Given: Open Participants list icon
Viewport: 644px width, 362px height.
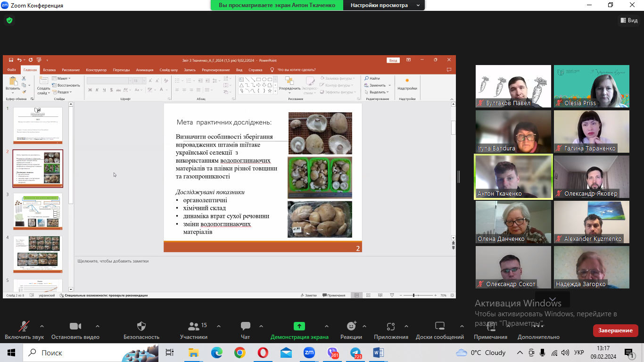Looking at the screenshot, I should (x=194, y=327).
